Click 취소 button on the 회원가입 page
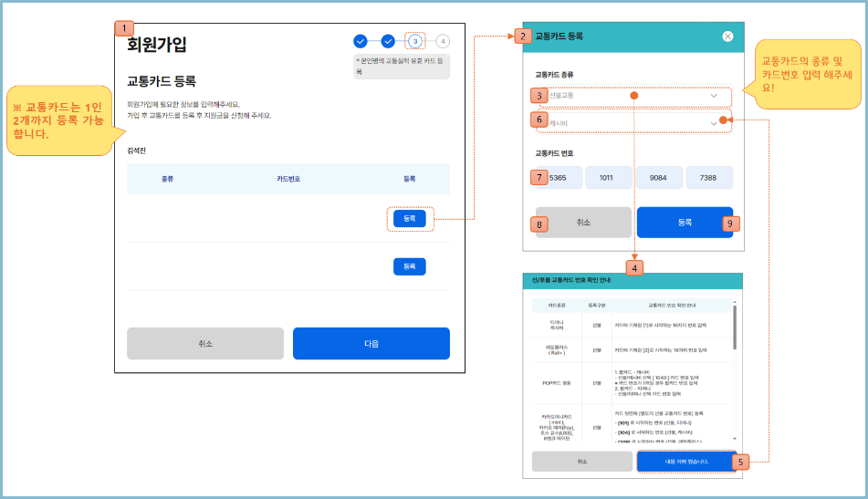868x499 pixels. point(205,344)
